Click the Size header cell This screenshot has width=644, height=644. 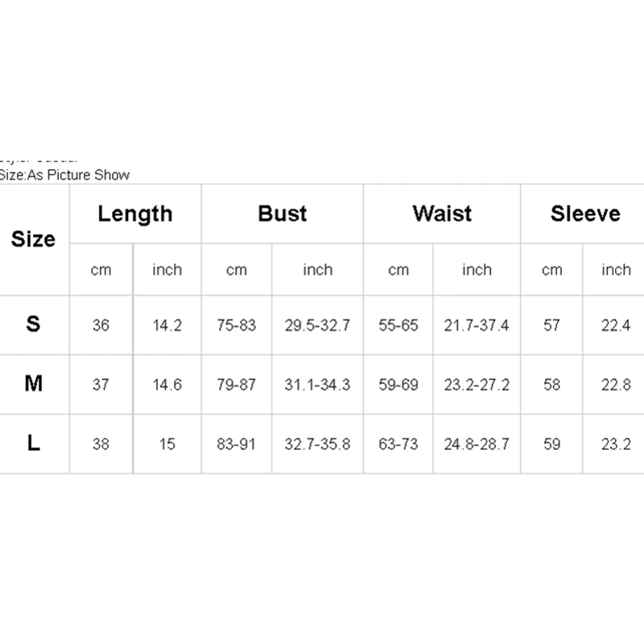pyautogui.click(x=34, y=239)
